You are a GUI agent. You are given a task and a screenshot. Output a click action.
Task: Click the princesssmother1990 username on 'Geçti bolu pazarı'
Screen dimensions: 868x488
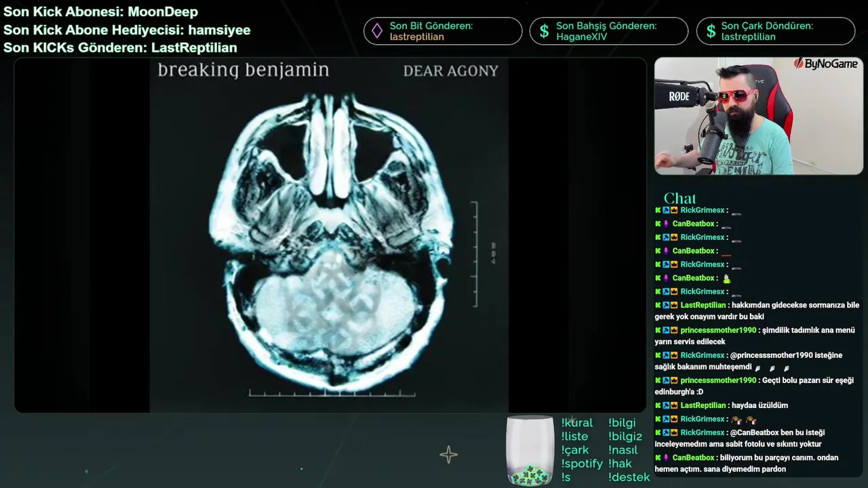[x=718, y=380]
